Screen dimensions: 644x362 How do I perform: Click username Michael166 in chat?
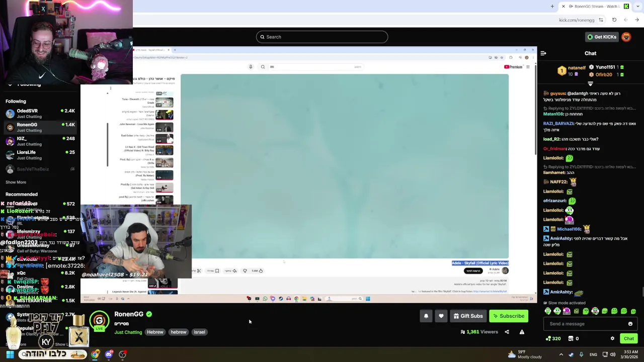pyautogui.click(x=569, y=229)
